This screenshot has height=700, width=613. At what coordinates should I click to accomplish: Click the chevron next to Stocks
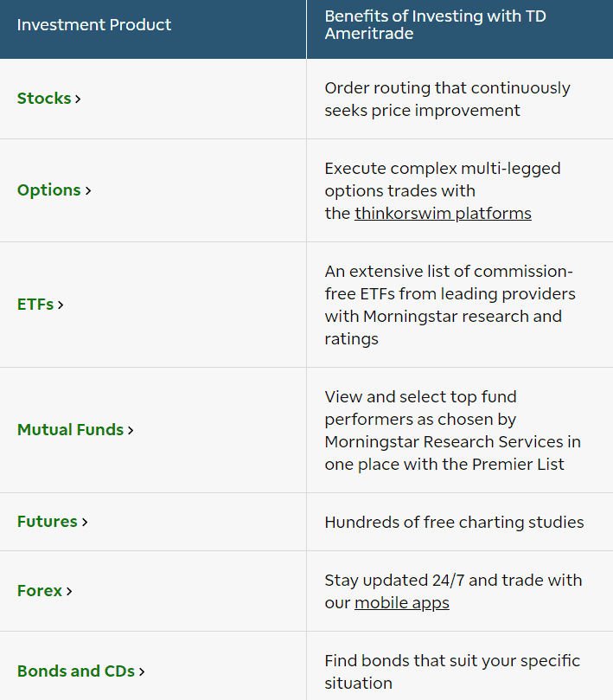[76, 99]
